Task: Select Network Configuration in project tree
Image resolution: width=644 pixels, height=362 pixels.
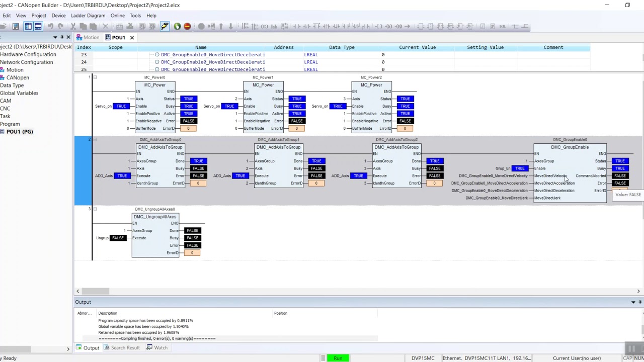Action: pyautogui.click(x=26, y=62)
